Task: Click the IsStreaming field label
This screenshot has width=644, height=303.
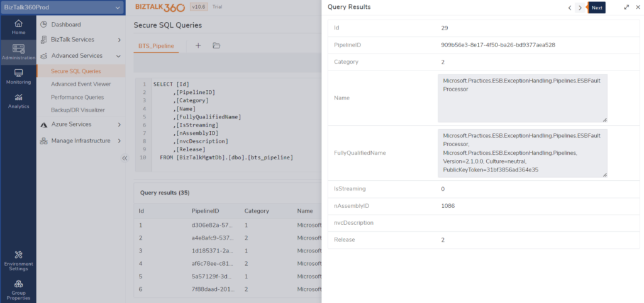Action: (350, 189)
